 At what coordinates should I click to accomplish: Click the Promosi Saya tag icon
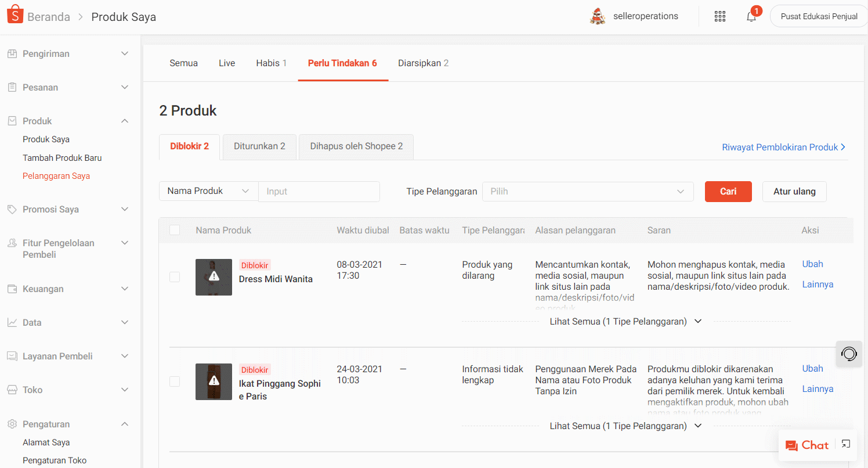tap(13, 209)
